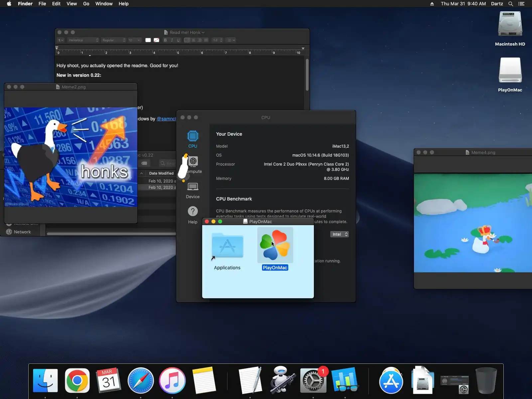Open the Device section in the benchmark sidebar

193,191
